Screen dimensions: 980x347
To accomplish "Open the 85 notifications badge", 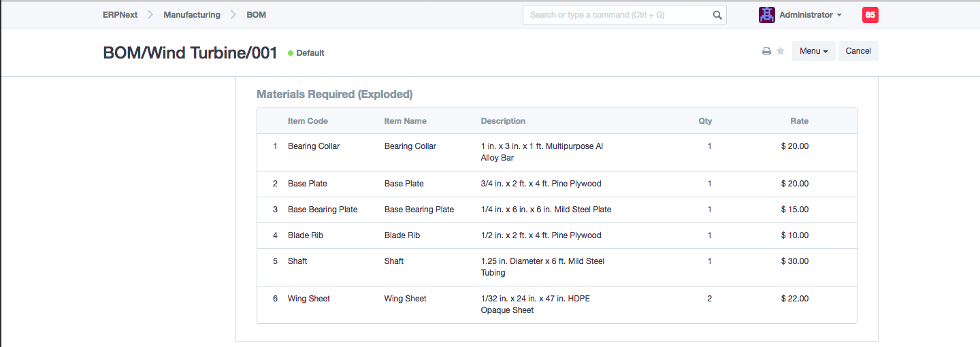I will (x=870, y=15).
